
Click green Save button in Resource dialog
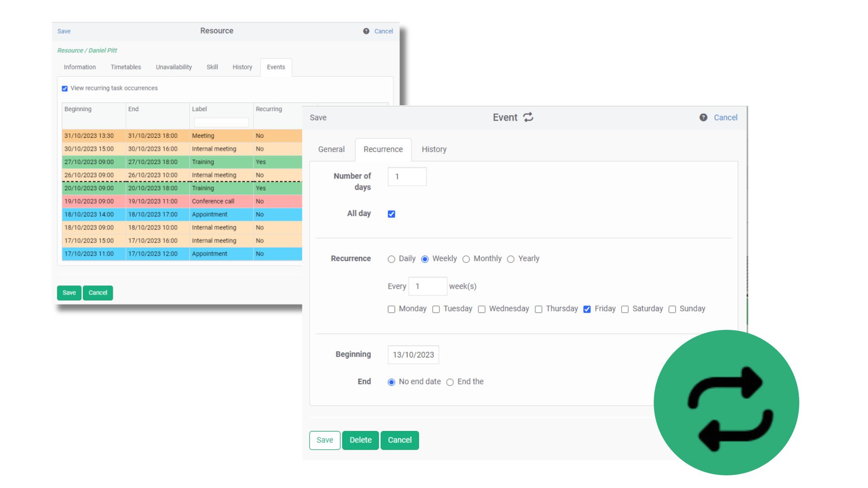(69, 293)
